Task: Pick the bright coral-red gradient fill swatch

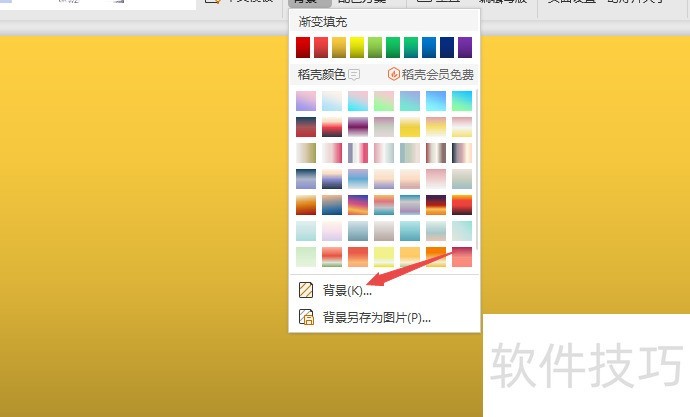Action: [321, 48]
